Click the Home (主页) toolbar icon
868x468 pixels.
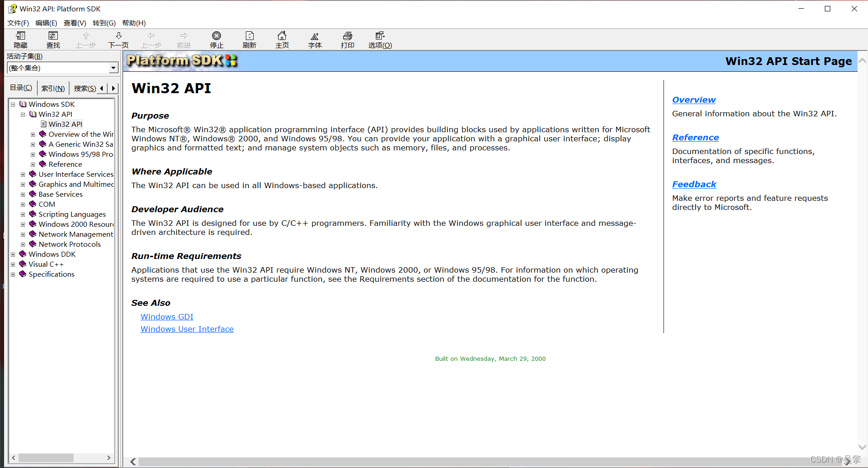[282, 40]
